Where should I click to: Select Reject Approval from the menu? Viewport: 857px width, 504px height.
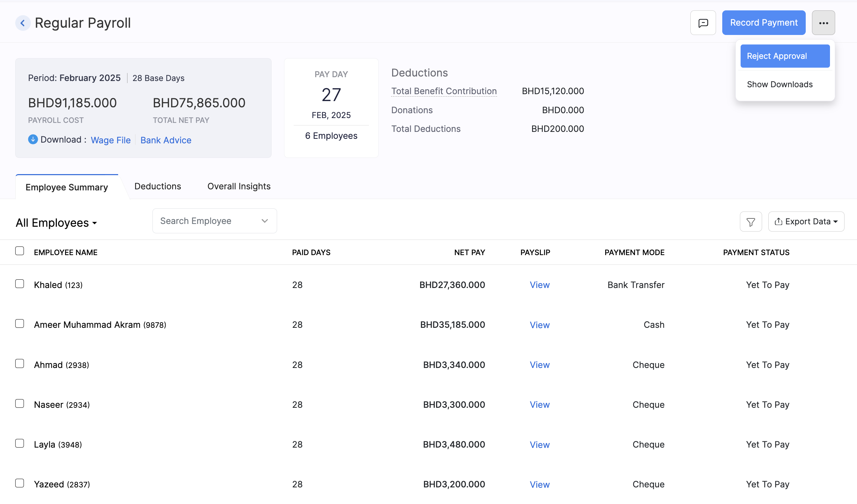click(x=785, y=56)
